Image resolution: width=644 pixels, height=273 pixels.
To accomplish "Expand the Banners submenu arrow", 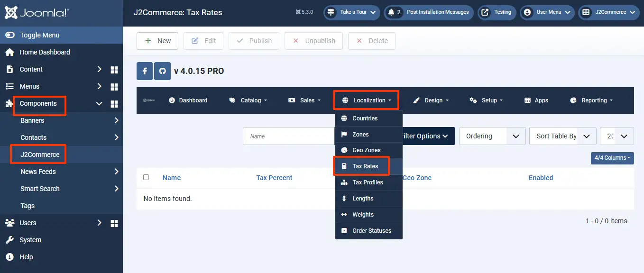I will (x=116, y=120).
